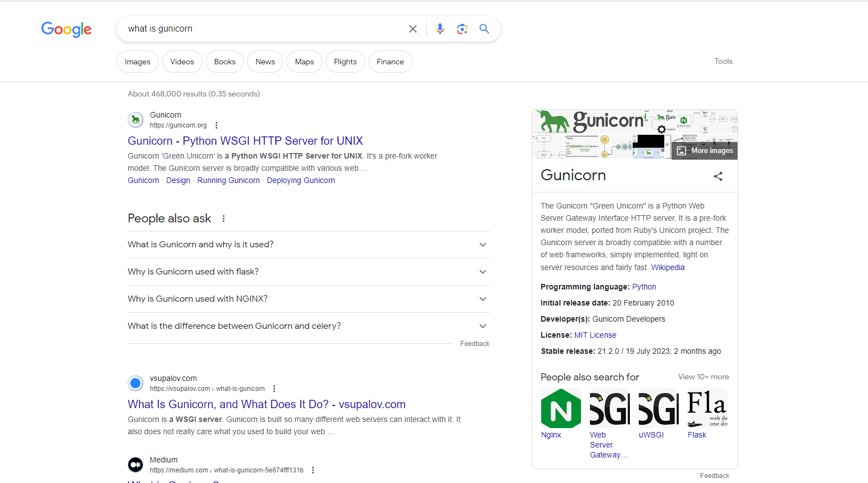This screenshot has width=868, height=483.
Task: Start voice search with microphone icon
Action: [x=440, y=29]
